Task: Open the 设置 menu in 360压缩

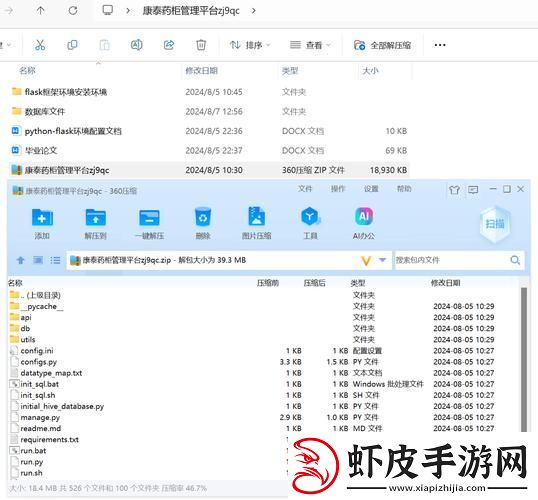Action: point(371,189)
